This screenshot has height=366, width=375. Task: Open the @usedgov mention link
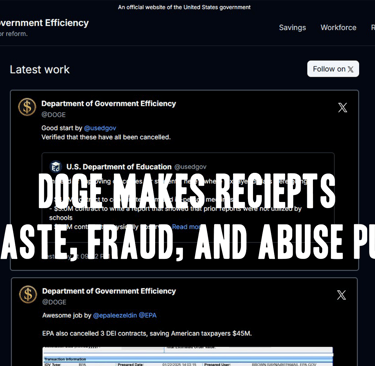click(100, 128)
